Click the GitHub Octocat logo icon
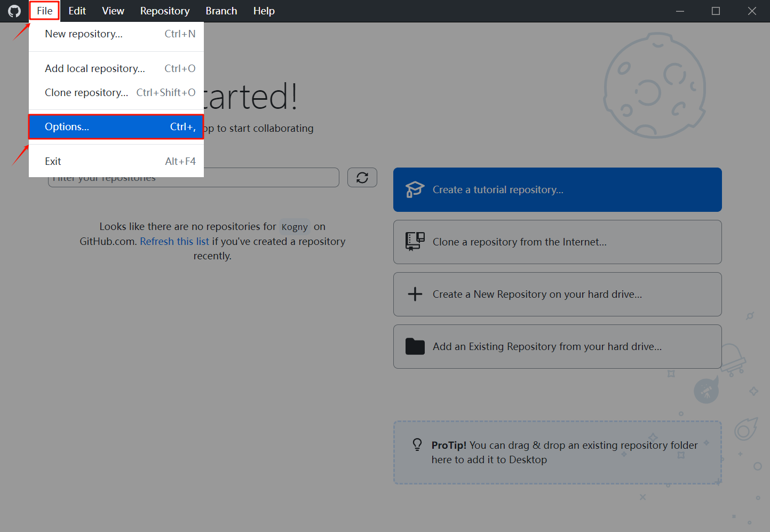Viewport: 770px width, 532px height. (14, 11)
